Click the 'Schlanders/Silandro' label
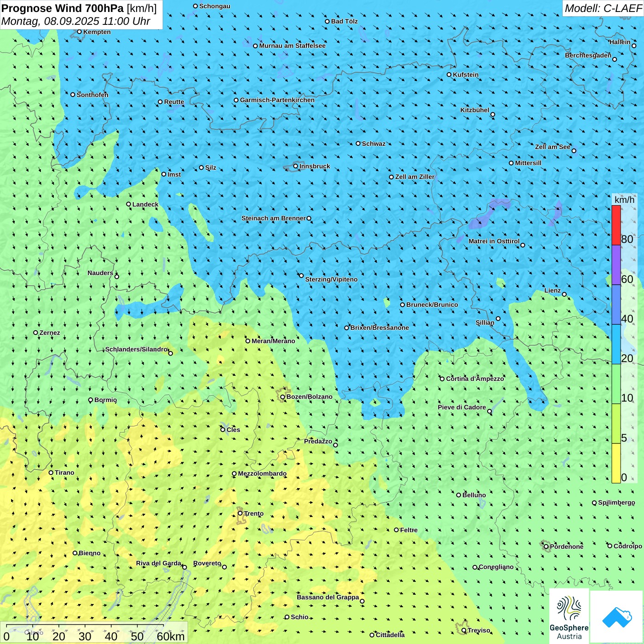644x644 pixels. click(x=136, y=349)
